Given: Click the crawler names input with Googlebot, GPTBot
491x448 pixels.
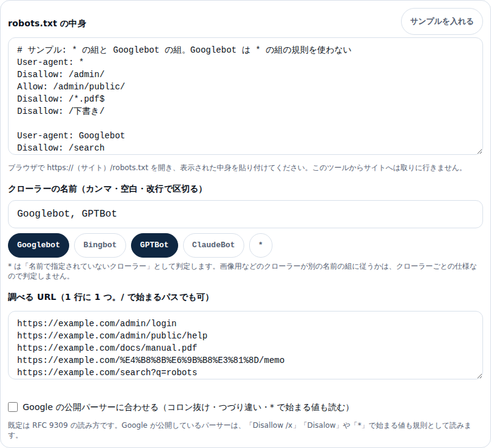Looking at the screenshot, I should point(245,214).
